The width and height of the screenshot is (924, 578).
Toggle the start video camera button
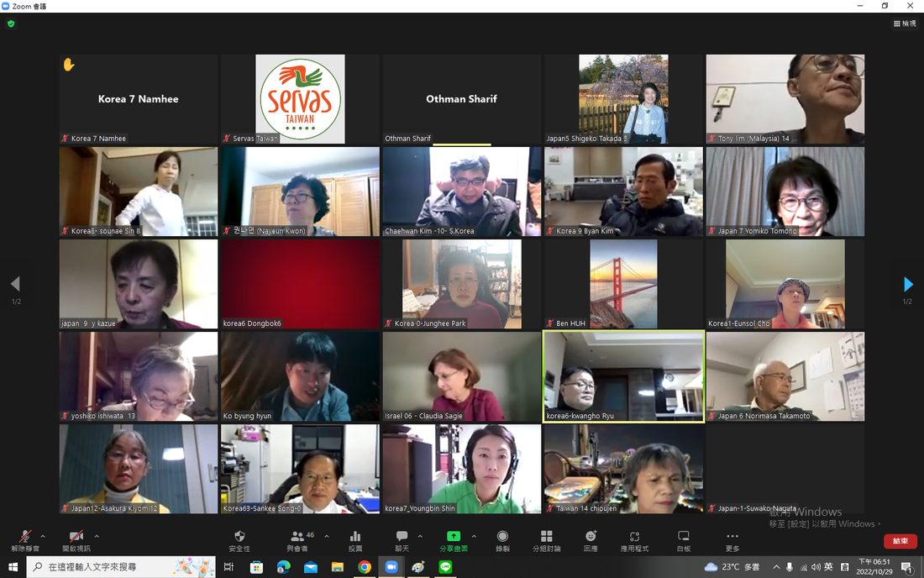[76, 536]
